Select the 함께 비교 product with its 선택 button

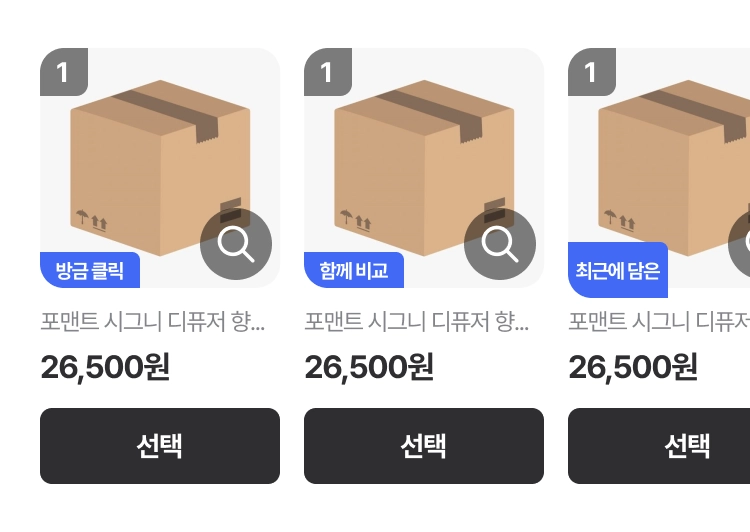click(x=424, y=446)
